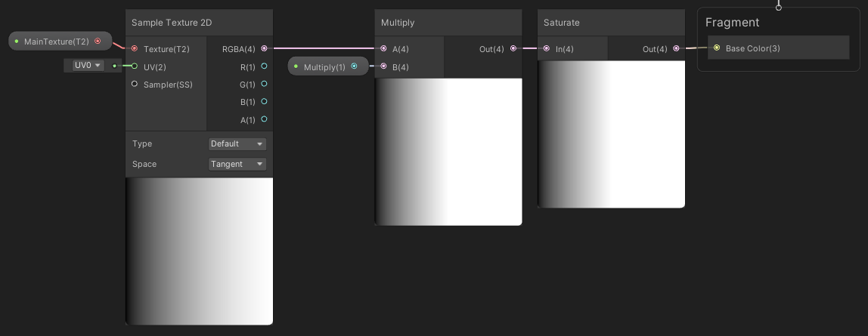Click the UV0 connector dot
Image resolution: width=868 pixels, height=336 pixels.
(115, 66)
